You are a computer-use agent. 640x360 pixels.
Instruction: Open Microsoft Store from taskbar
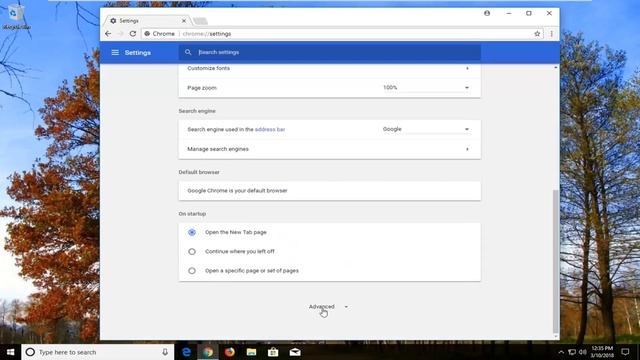pos(273,352)
